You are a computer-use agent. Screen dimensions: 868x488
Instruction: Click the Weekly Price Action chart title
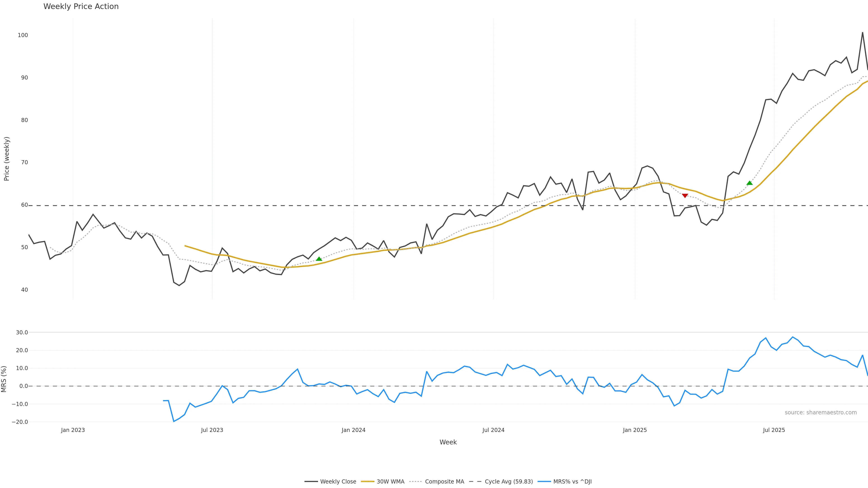81,6
